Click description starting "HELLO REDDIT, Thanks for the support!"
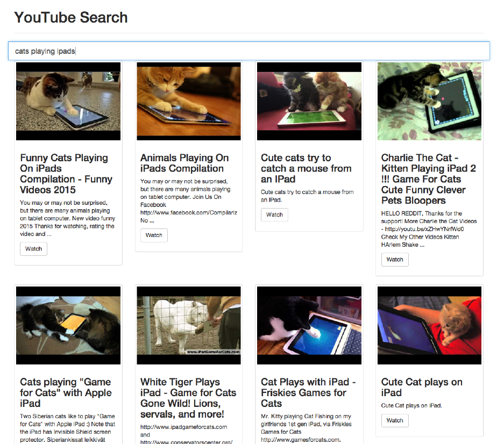 (x=429, y=229)
